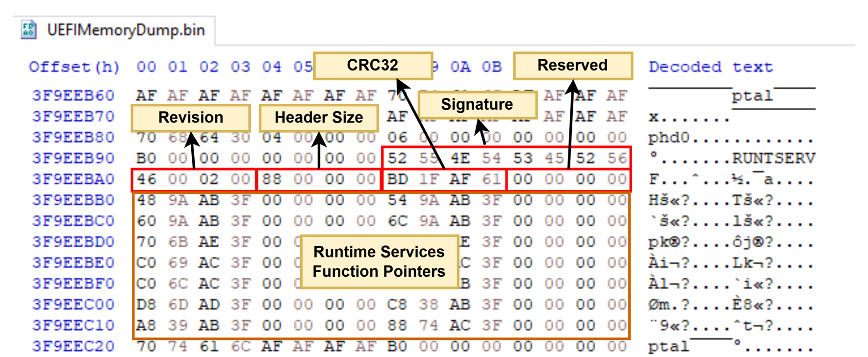This screenshot has width=868, height=357.
Task: Click byte C8 in row 3F9EEC00
Action: [x=397, y=305]
